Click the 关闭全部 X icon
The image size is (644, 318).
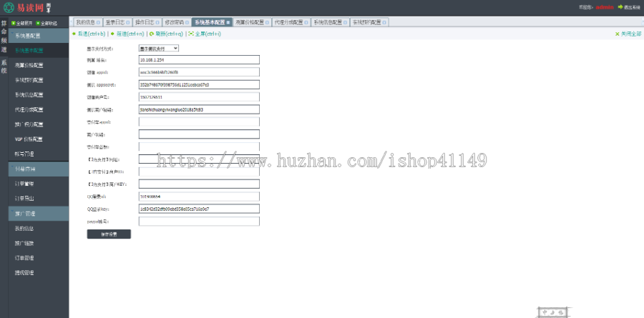tap(617, 34)
